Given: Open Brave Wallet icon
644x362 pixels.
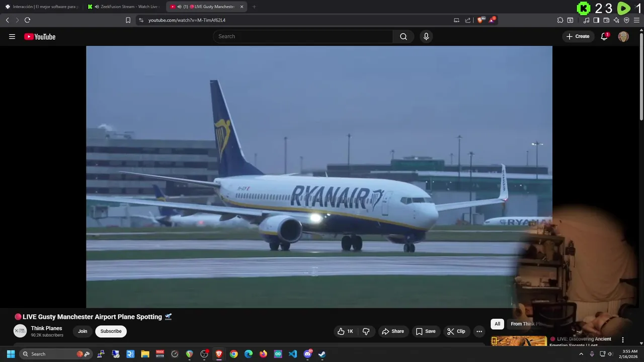Looking at the screenshot, I should click(x=606, y=20).
